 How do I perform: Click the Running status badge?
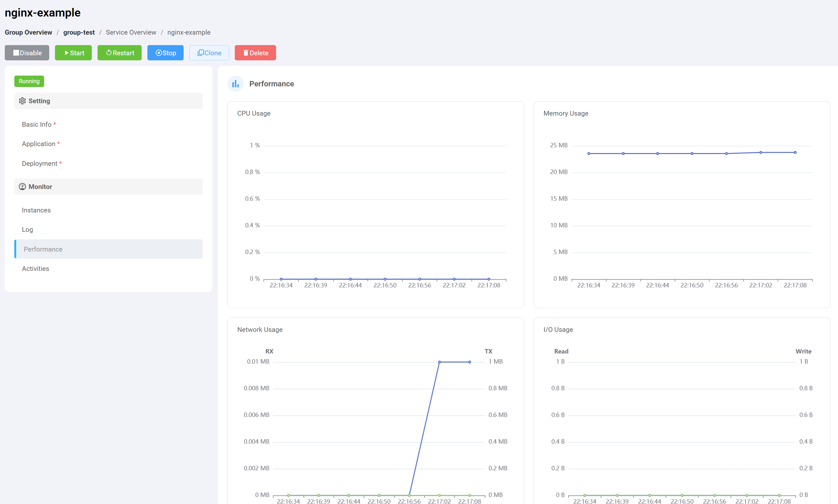coord(29,81)
